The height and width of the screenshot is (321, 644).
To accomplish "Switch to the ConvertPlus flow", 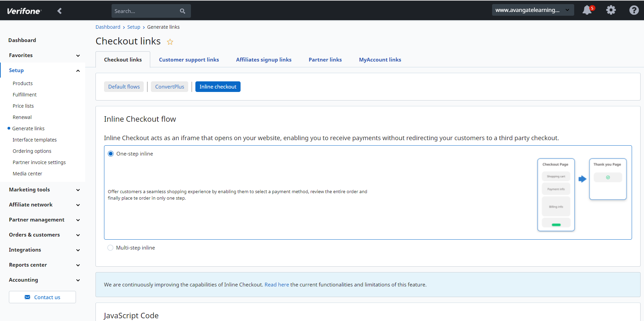I will [169, 86].
